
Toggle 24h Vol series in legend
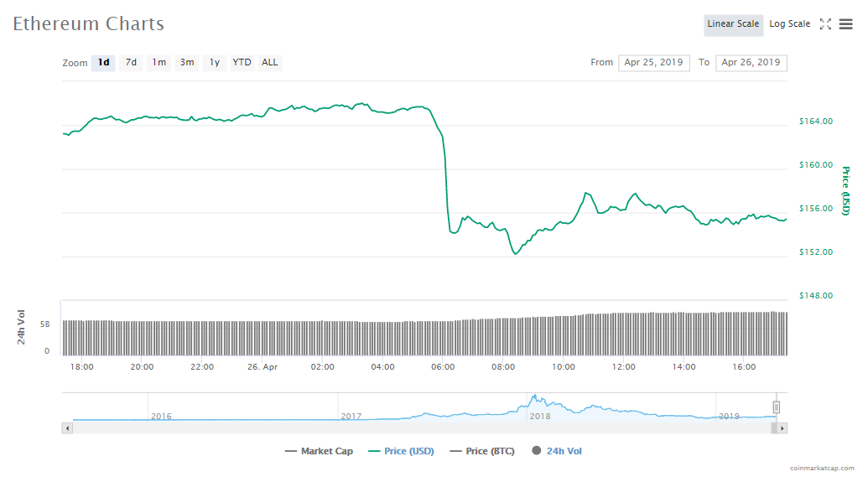coord(557,451)
